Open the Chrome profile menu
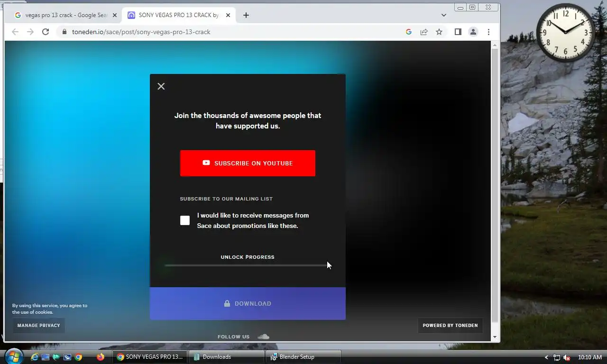The height and width of the screenshot is (364, 607). 473,32
